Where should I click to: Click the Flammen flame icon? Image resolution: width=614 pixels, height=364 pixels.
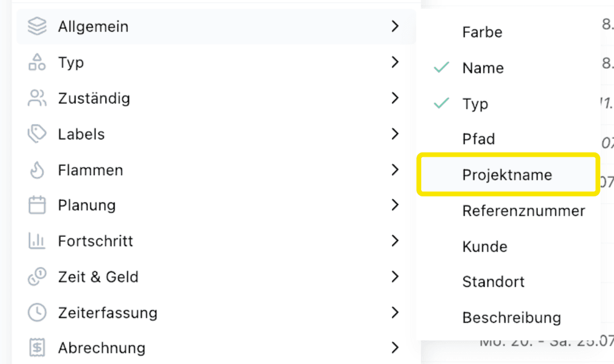pyautogui.click(x=37, y=170)
